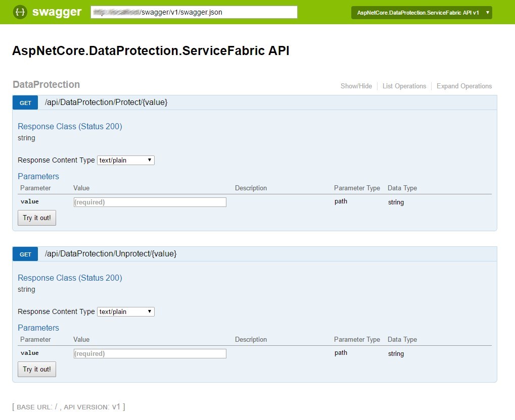Collapse the /api/DataProtection/Unprotect/{value} operation
The height and width of the screenshot is (420, 515).
tap(111, 254)
